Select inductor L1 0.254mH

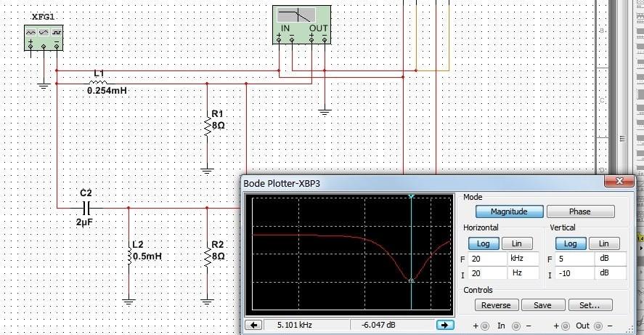(99, 83)
